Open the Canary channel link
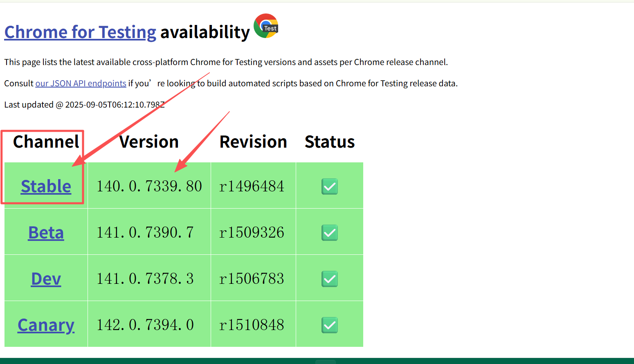This screenshot has height=364, width=634. (46, 325)
